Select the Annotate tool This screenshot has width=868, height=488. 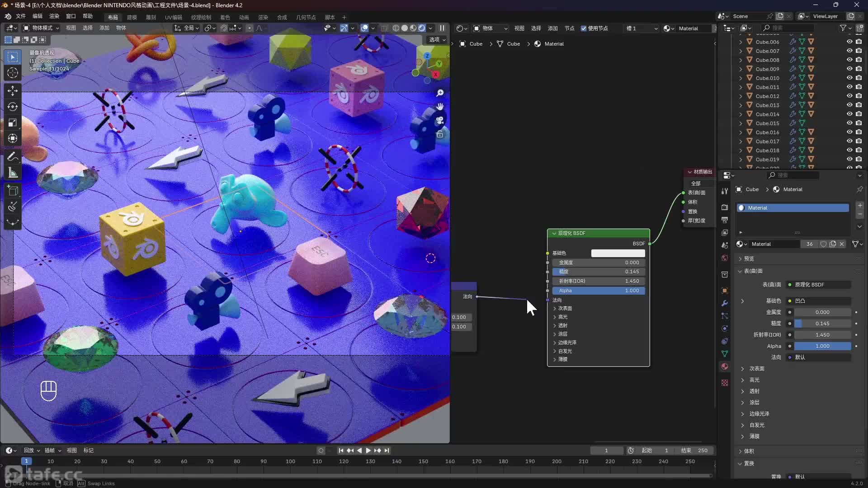pos(13,157)
